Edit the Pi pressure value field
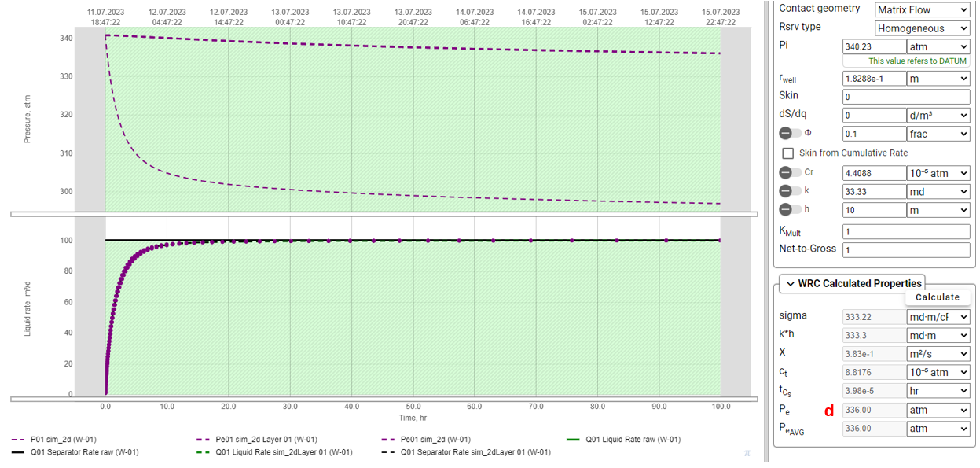The height and width of the screenshot is (468, 980). (875, 47)
